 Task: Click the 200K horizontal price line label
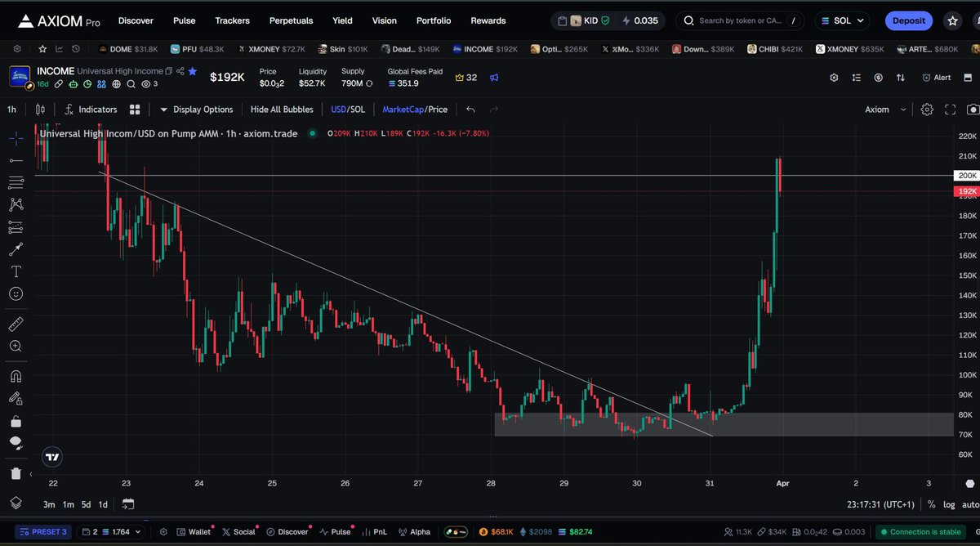pyautogui.click(x=967, y=176)
